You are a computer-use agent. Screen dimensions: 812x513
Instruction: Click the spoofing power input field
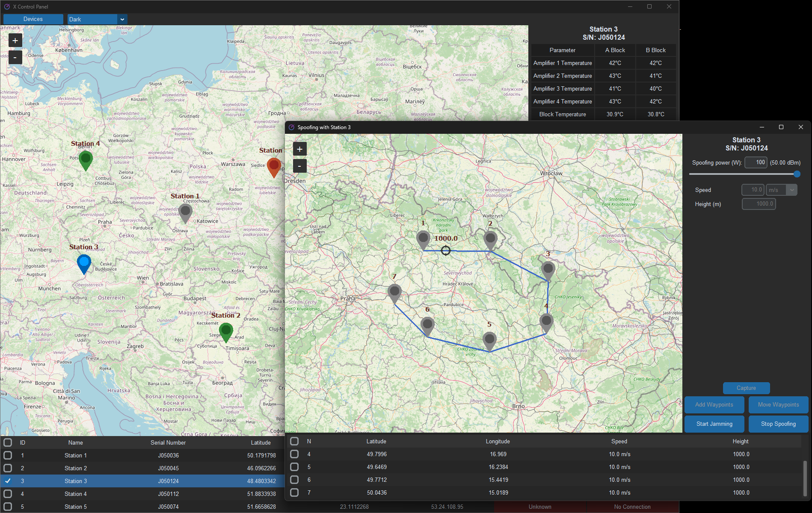coord(756,162)
